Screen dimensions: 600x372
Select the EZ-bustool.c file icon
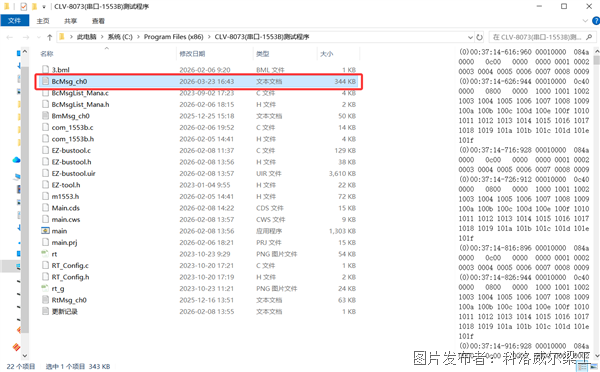[x=46, y=150]
